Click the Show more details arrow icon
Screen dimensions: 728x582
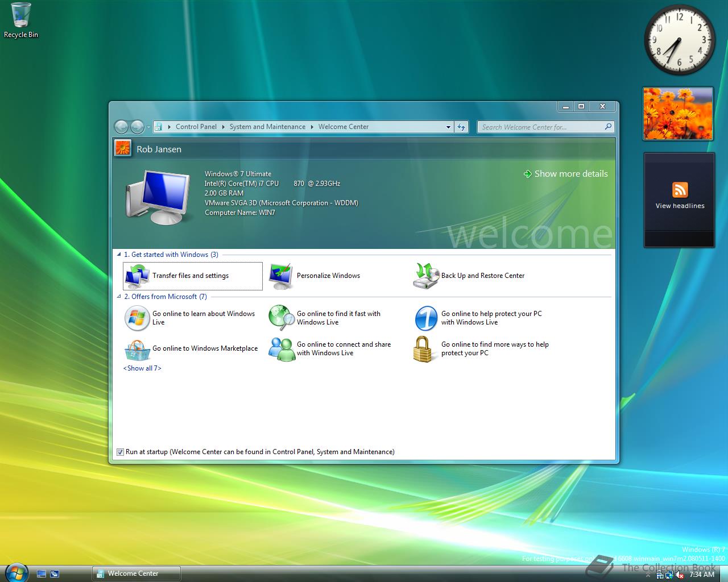tap(527, 174)
